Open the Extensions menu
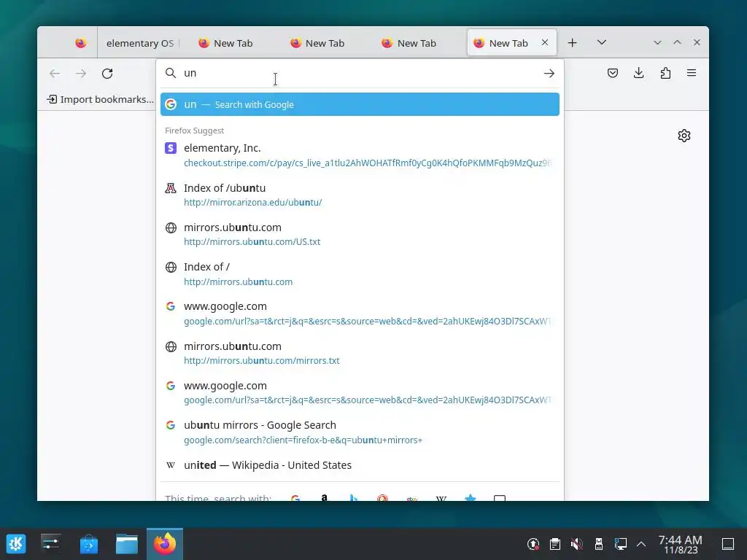Viewport: 747px width, 560px height. (x=665, y=73)
